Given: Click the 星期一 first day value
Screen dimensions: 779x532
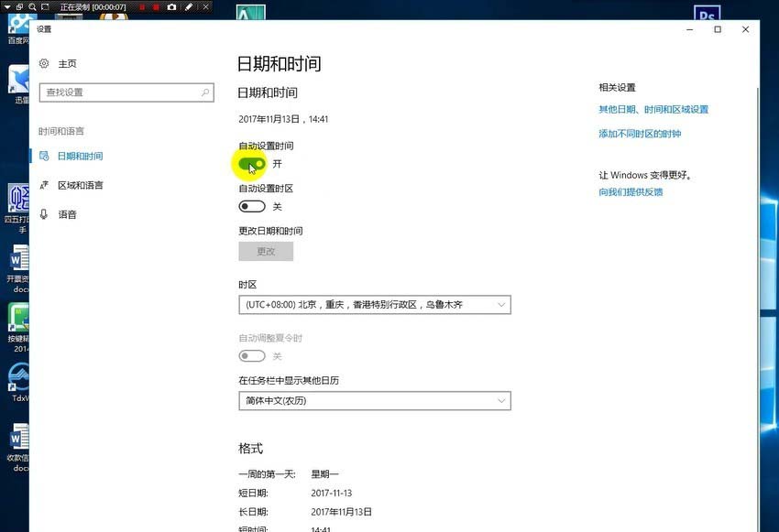Looking at the screenshot, I should pyautogui.click(x=324, y=474).
